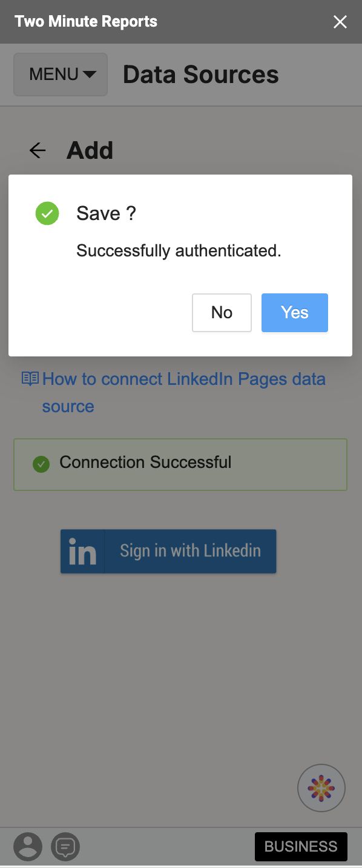Click the user profile icon at bottom left

tap(28, 846)
